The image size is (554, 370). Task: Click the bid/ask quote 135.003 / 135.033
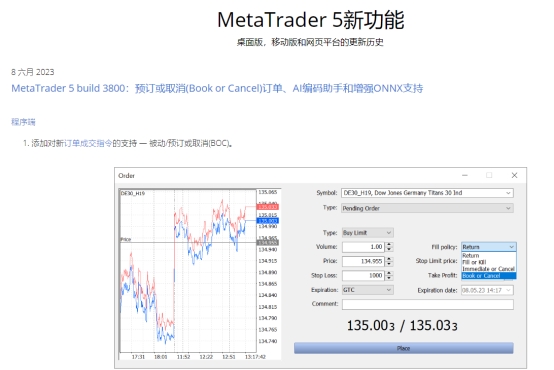402,325
